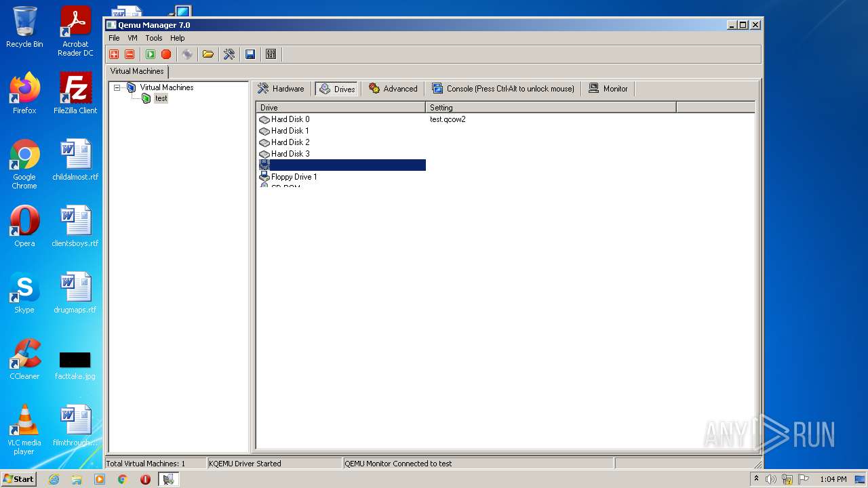The width and height of the screenshot is (868, 488).
Task: Click the green play start VM icon
Action: click(151, 54)
